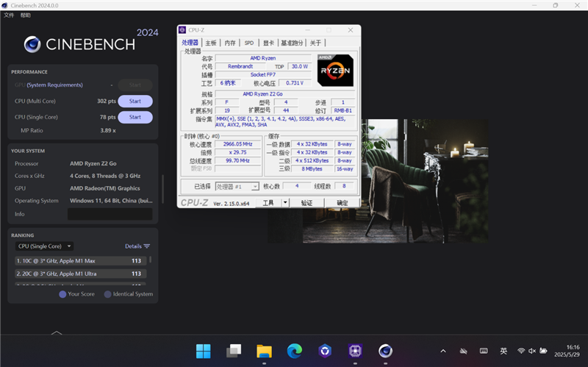Image resolution: width=588 pixels, height=367 pixels.
Task: Expand the 工具 dropdown arrow in CPU-Z
Action: pyautogui.click(x=285, y=203)
